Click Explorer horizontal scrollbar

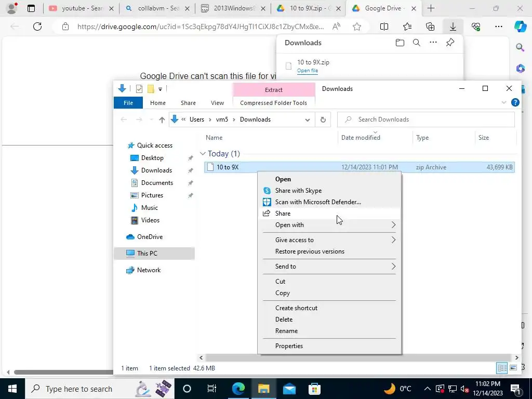pos(358,357)
